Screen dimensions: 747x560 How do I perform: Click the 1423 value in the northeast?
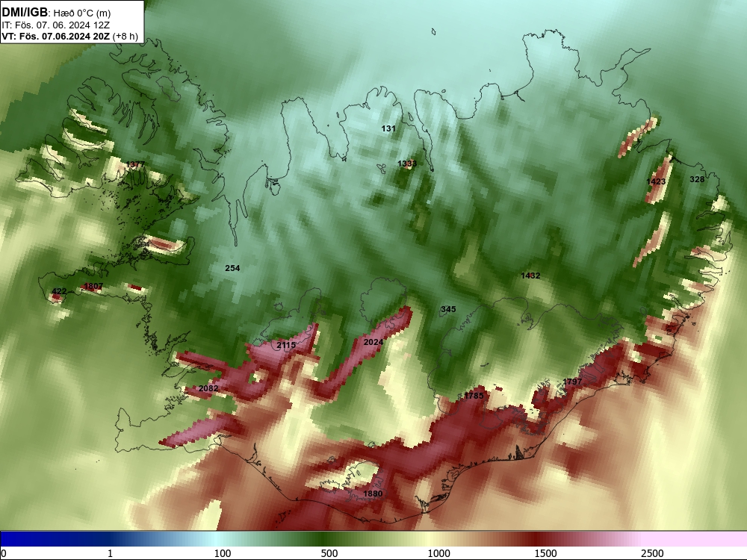click(656, 181)
